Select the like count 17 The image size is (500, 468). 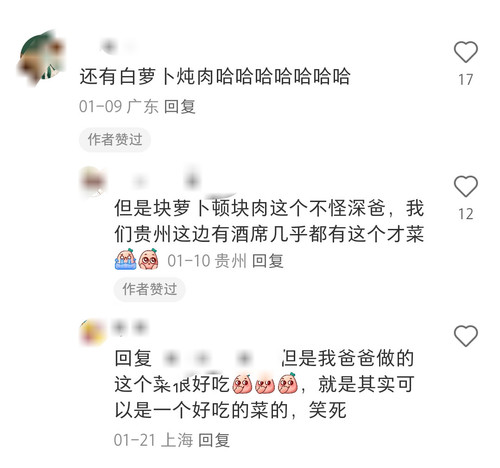click(466, 80)
